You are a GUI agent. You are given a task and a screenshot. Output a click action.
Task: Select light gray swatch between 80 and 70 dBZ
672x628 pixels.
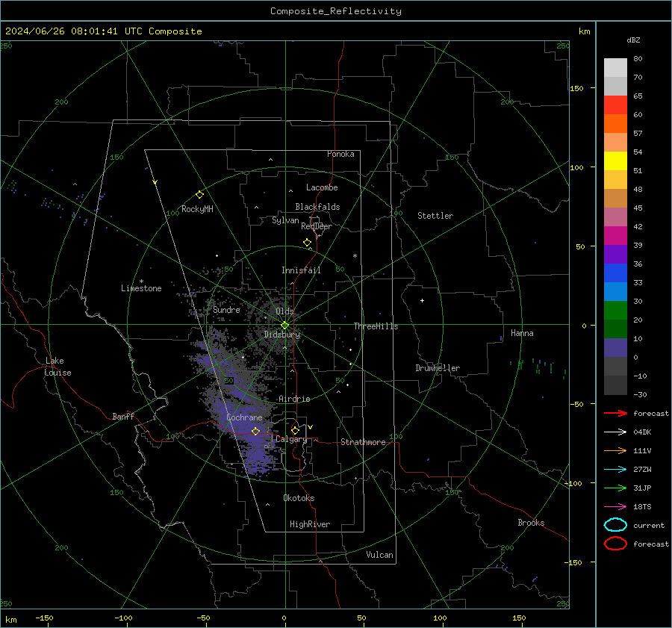[x=615, y=68]
